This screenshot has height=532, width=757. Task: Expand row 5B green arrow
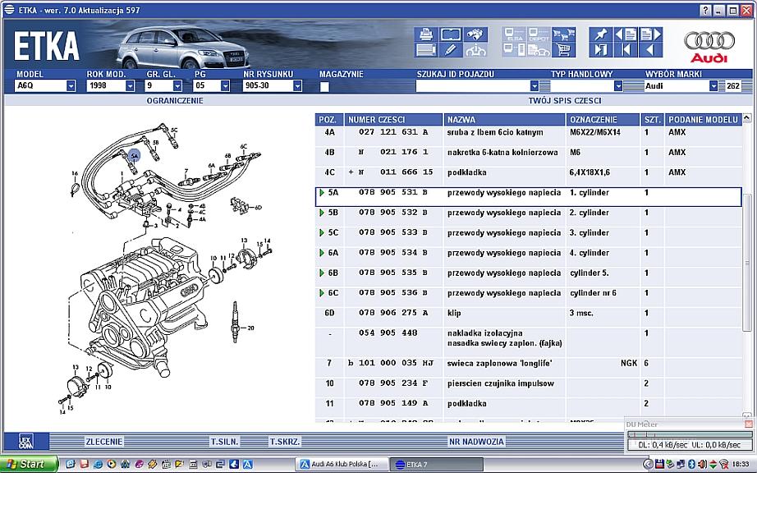click(322, 213)
